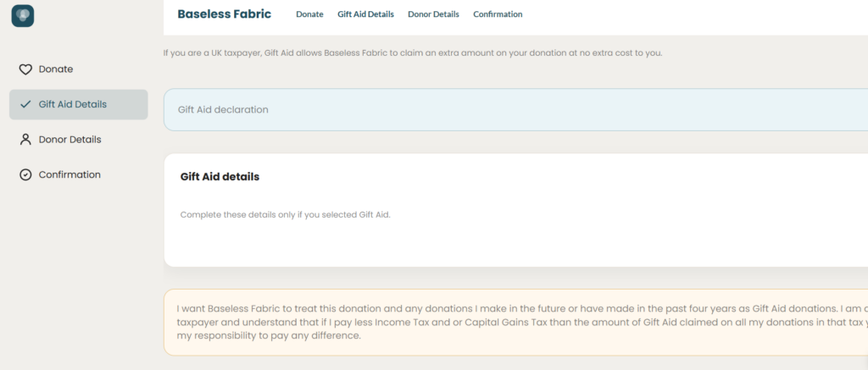Select Gift Aid Details in the sidebar
Image resolution: width=868 pixels, height=370 pixels.
point(79,104)
